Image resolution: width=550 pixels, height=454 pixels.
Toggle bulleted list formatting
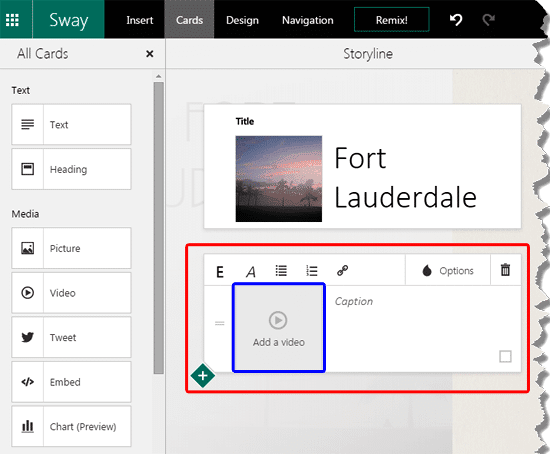pyautogui.click(x=281, y=271)
